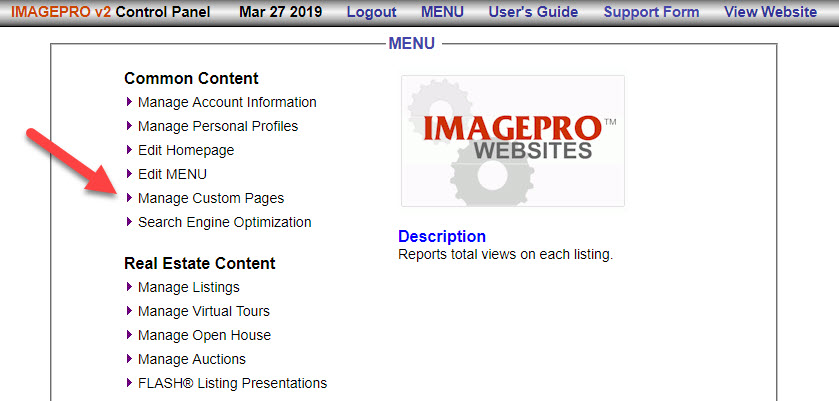The width and height of the screenshot is (839, 401).
Task: Click arrow bullet beside Manage Account Information
Action: 129,101
